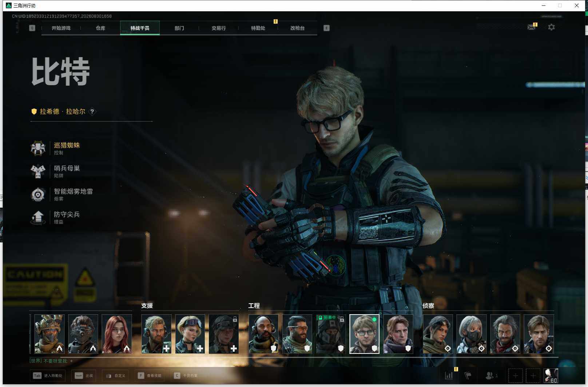
Task: Select the dark-haired female recon operator
Action: pyautogui.click(x=438, y=334)
